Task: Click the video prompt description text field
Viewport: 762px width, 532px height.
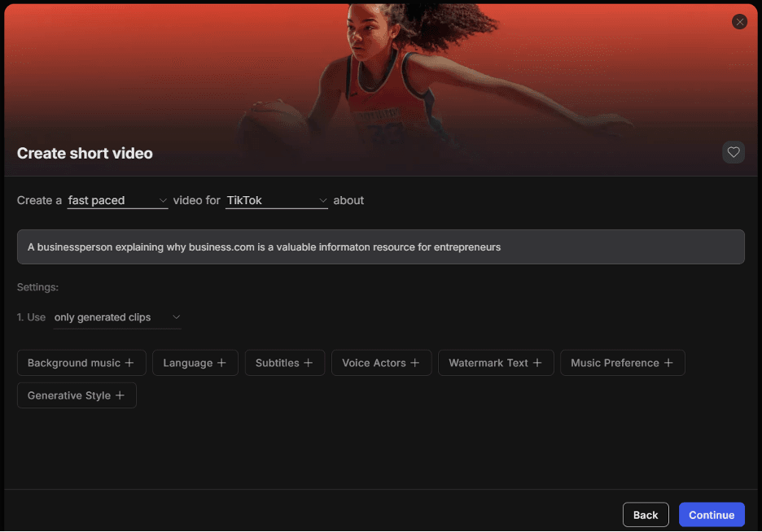Action: tap(380, 246)
